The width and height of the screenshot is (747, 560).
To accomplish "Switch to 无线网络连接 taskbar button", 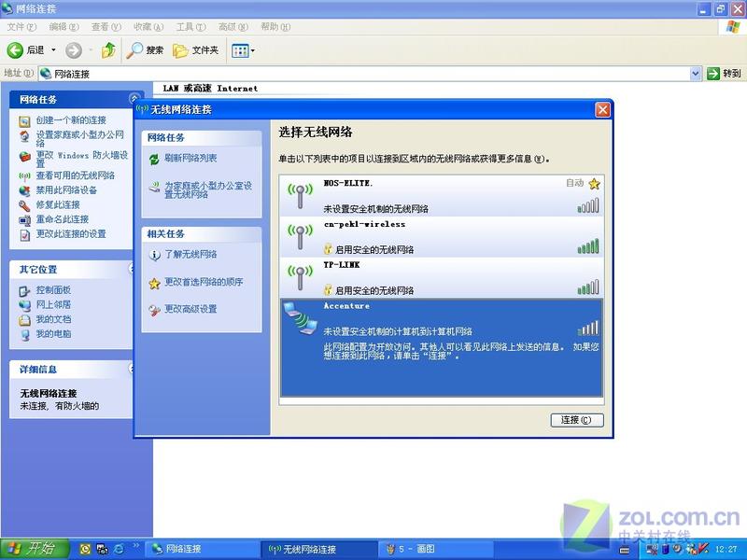I will click(319, 549).
